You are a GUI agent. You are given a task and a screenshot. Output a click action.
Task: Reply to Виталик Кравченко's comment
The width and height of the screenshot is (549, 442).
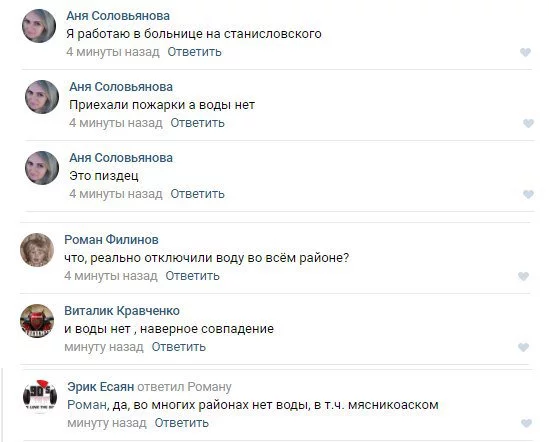(179, 347)
